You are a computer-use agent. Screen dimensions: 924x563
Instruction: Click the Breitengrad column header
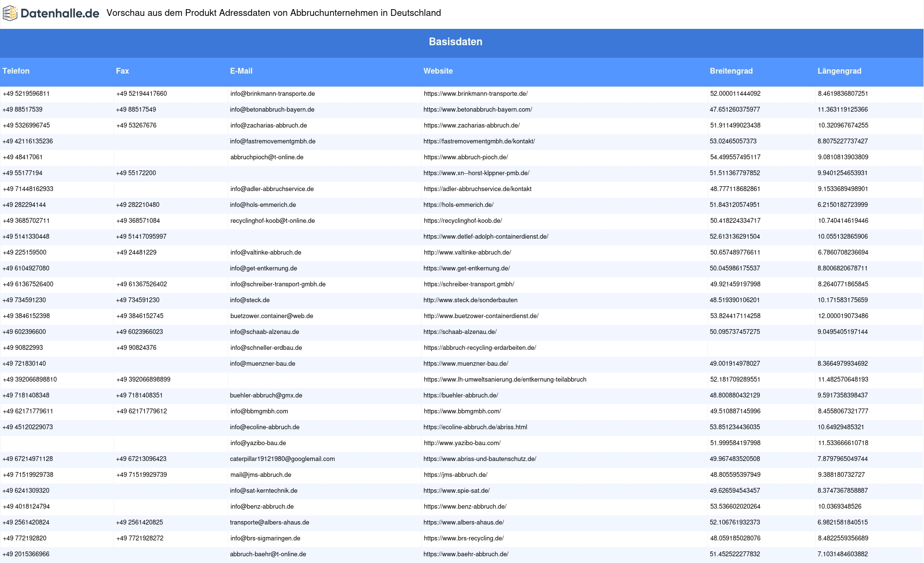731,71
